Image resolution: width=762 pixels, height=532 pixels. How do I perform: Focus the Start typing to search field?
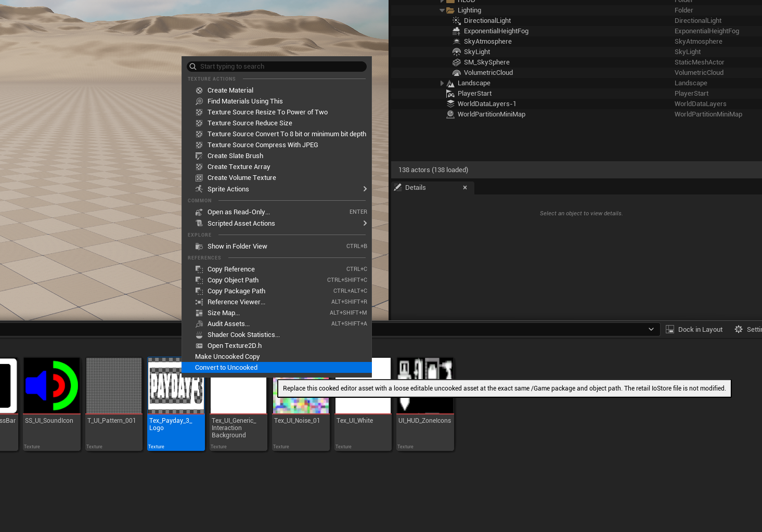[277, 67]
